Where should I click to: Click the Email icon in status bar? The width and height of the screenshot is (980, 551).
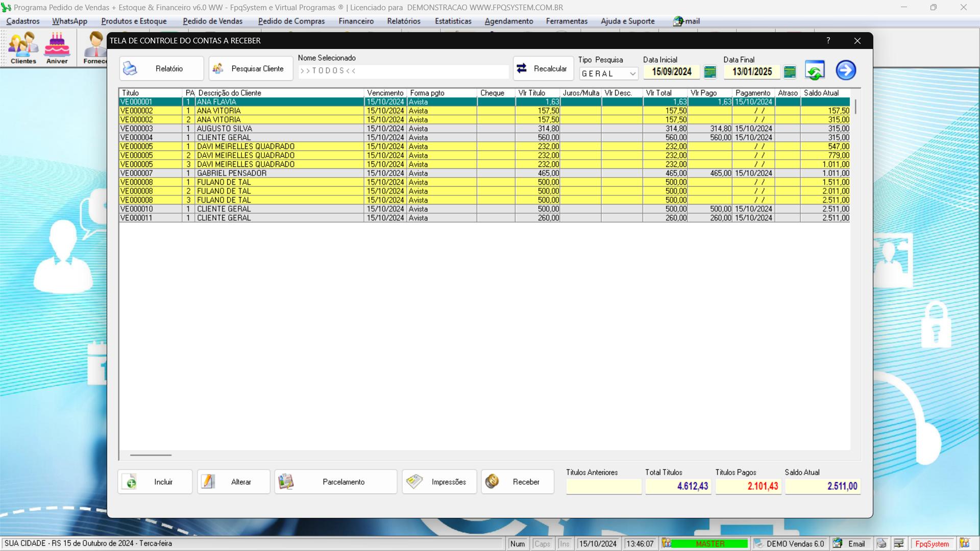pos(838,544)
